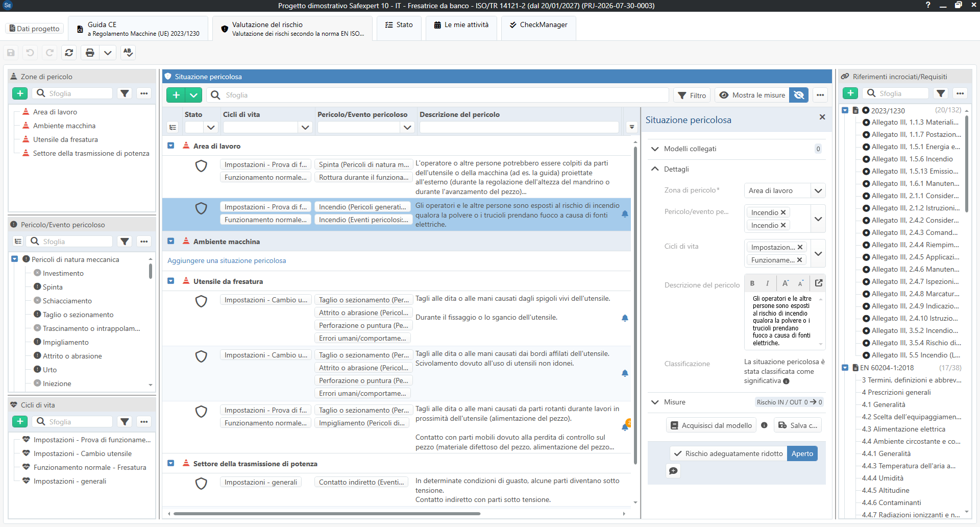Check Rischio adeguatamente ridotto
This screenshot has width=980, height=527.
pyautogui.click(x=728, y=453)
